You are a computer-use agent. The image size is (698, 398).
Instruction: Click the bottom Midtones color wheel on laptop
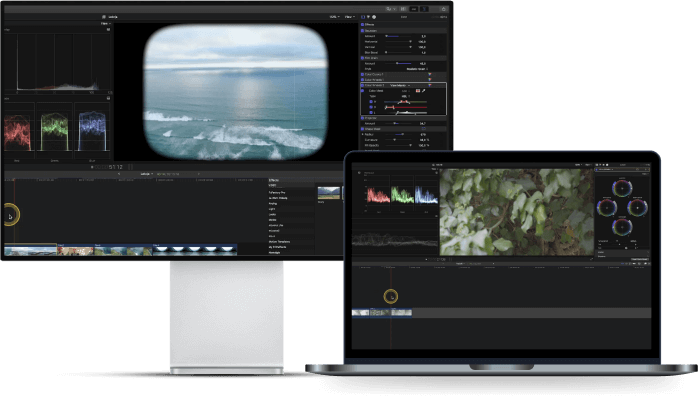(622, 227)
